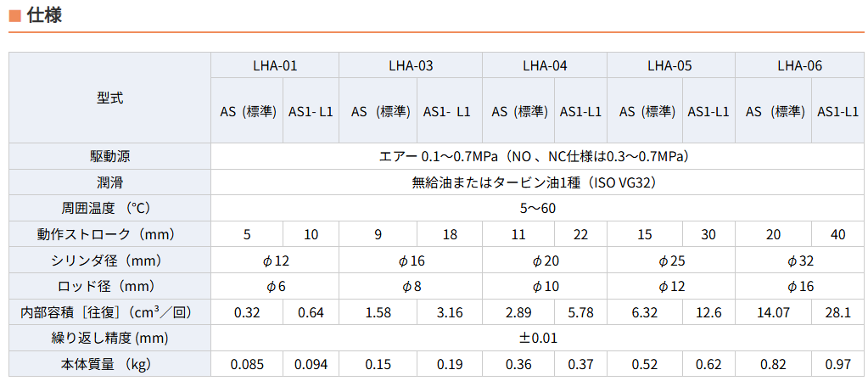Viewport: 868px width, 381px height.
Task: Click the シリンダ径 (mm) row label
Action: coord(109,261)
